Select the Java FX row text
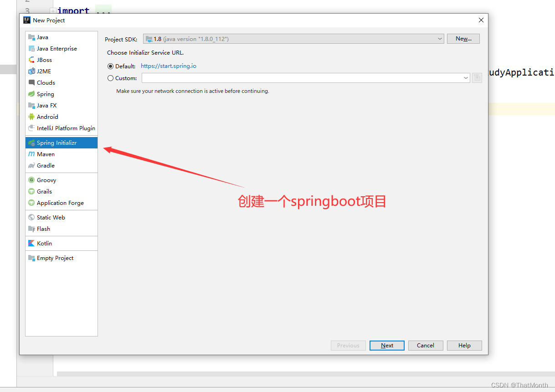The height and width of the screenshot is (392, 555). [x=46, y=106]
